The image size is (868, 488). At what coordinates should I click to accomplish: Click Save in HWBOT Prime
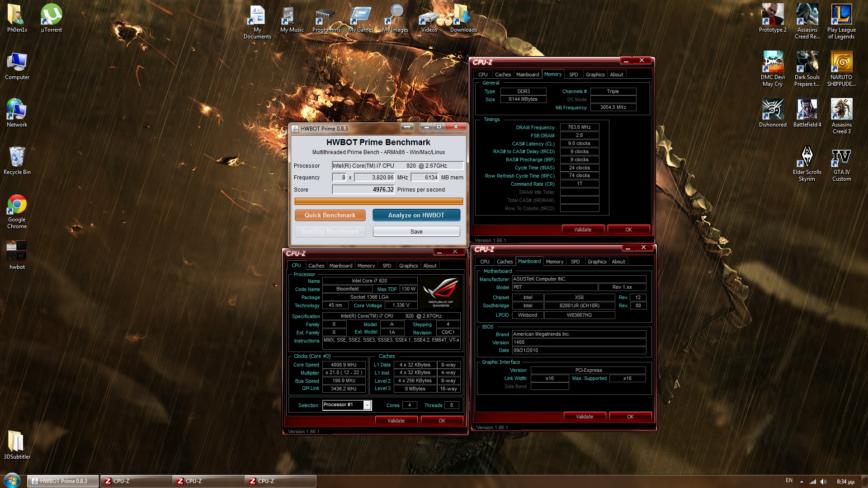pyautogui.click(x=416, y=231)
